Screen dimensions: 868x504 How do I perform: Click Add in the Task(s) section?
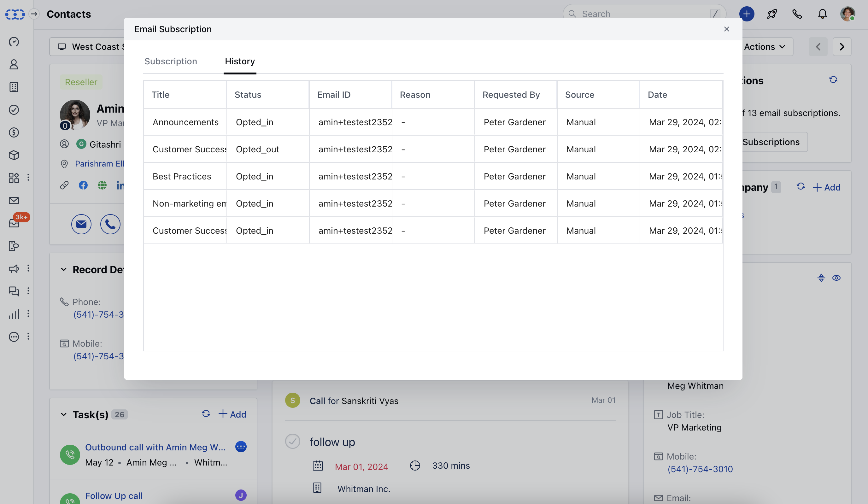[x=232, y=414]
